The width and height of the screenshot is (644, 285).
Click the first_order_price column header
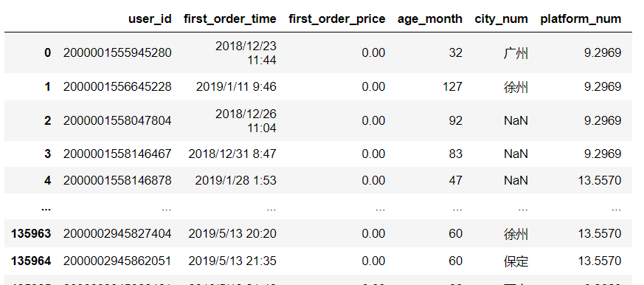coord(337,19)
